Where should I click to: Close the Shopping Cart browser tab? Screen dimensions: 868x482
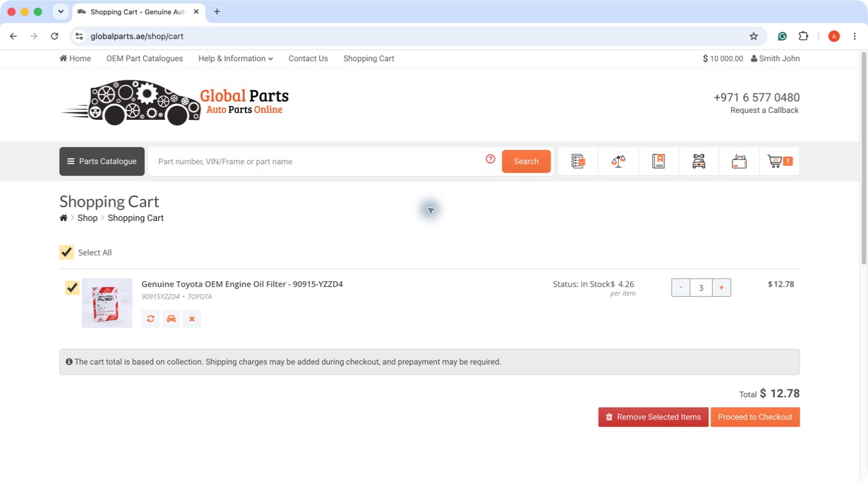(x=196, y=11)
